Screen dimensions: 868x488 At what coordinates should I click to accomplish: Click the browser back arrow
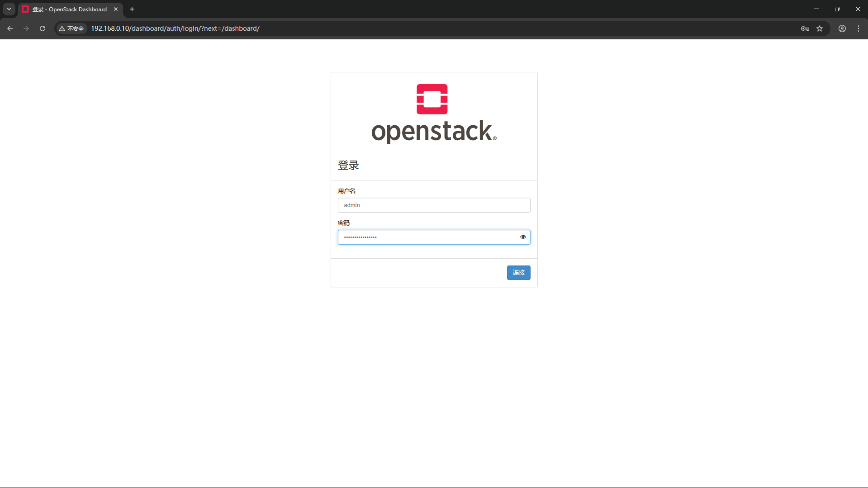(10, 28)
